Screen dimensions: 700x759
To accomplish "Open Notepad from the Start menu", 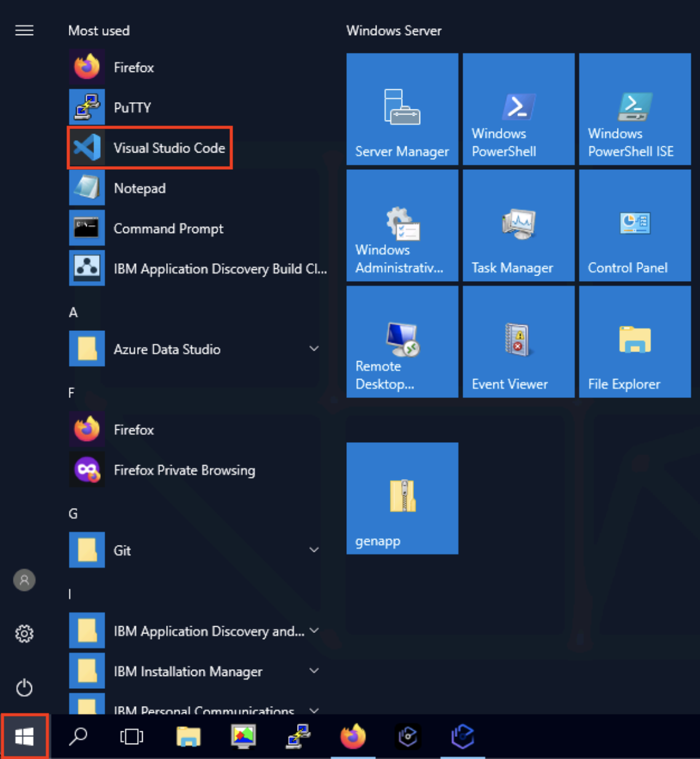I will click(197, 188).
